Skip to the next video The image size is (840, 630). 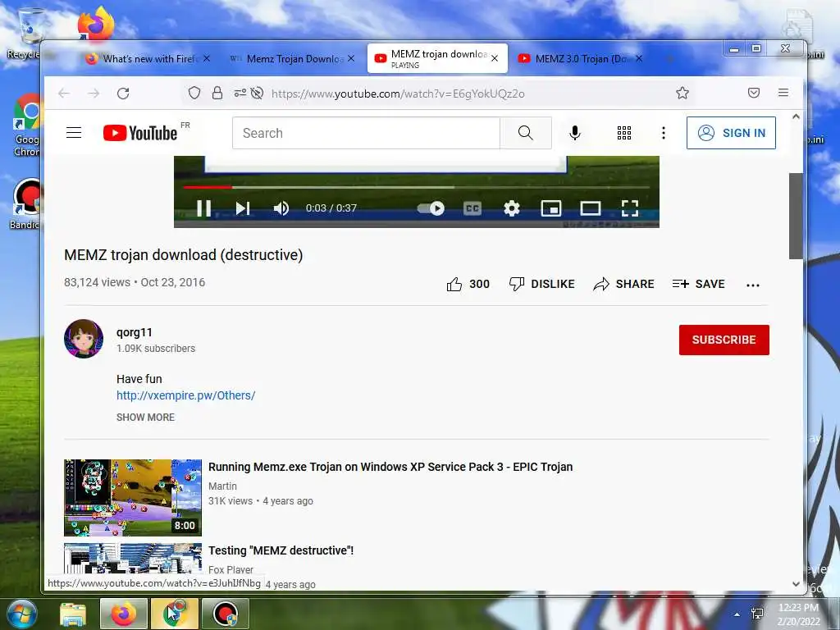(243, 208)
